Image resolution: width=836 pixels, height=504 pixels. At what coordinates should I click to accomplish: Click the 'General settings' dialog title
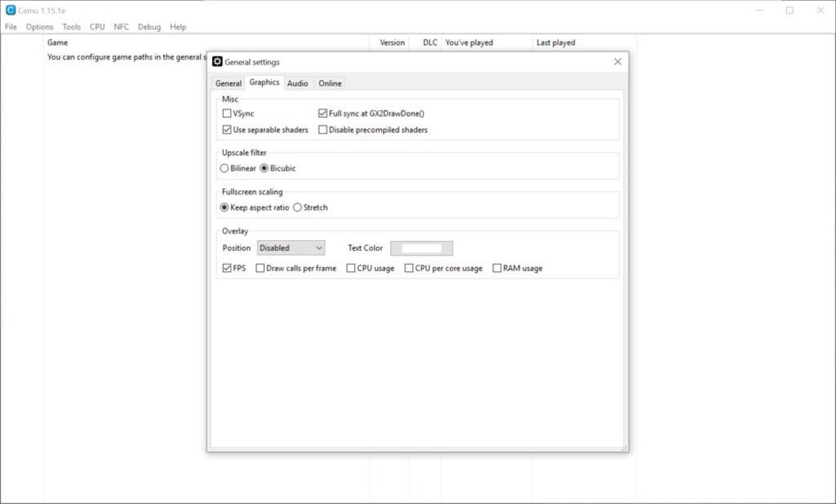click(252, 61)
